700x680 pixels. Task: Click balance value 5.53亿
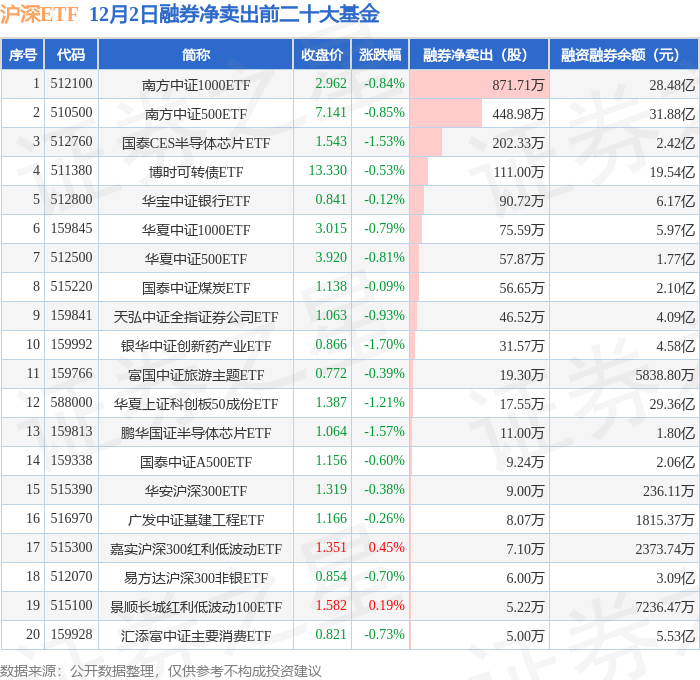pos(675,636)
